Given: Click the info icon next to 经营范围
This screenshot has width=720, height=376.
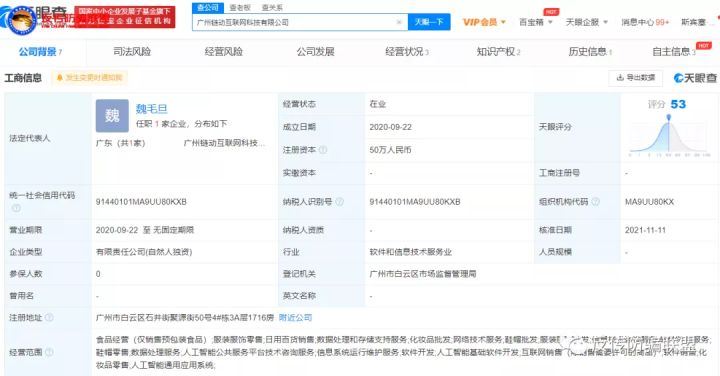Looking at the screenshot, I should 49,352.
